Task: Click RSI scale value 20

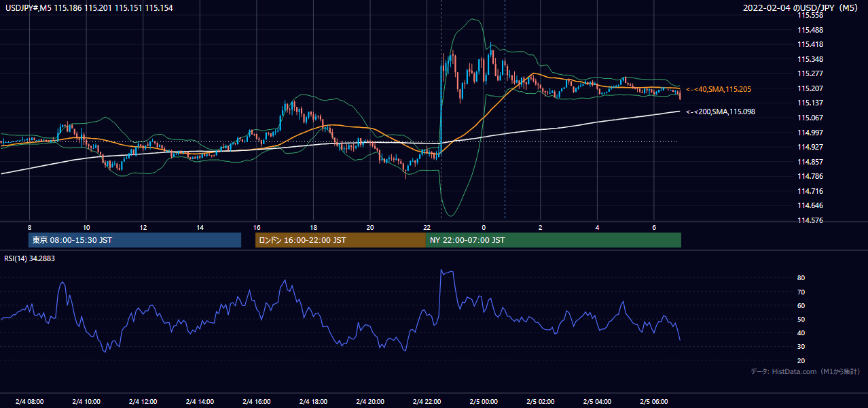Action: 801,360
